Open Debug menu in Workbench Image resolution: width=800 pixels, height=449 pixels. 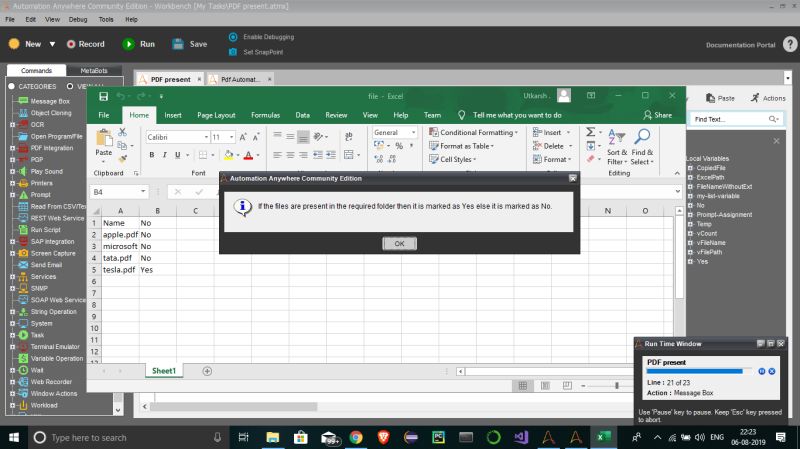[x=78, y=19]
